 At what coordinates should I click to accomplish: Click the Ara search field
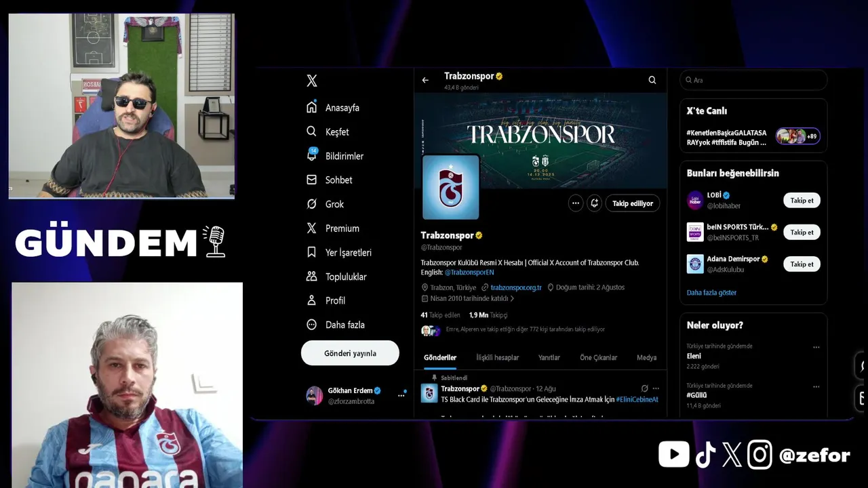pyautogui.click(x=753, y=80)
